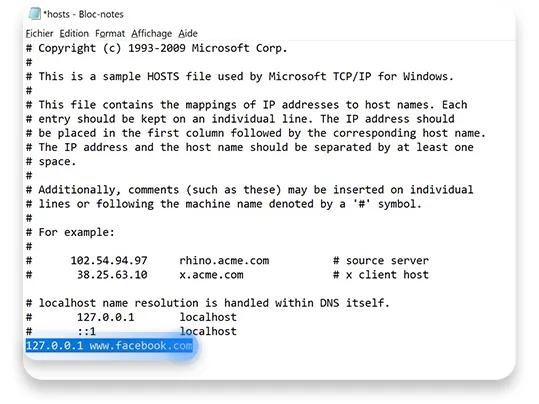Image resolution: width=539 pixels, height=404 pixels.
Task: Click the word x.acme.com
Action: pos(211,275)
